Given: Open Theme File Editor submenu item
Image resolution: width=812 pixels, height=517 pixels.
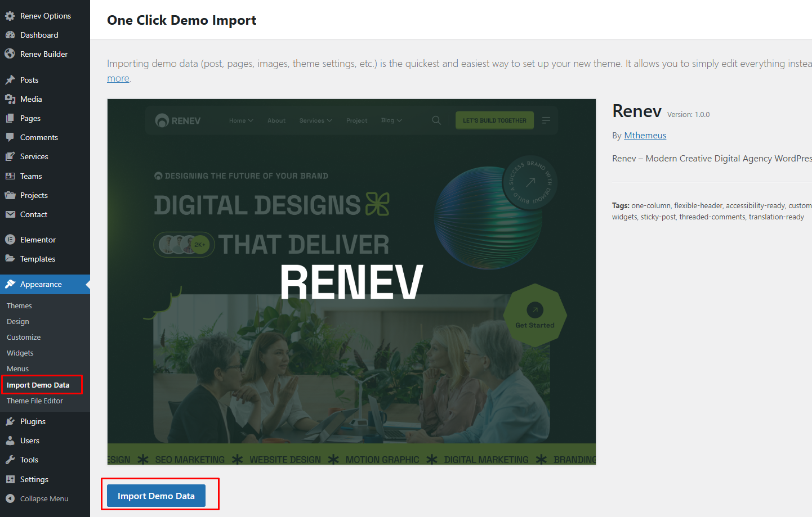Looking at the screenshot, I should click(x=35, y=401).
